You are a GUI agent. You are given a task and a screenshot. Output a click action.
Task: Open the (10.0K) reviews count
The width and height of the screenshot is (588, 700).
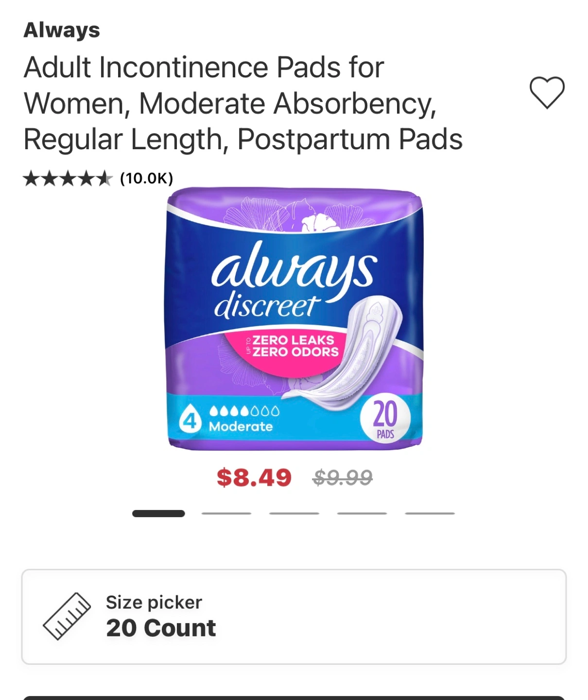[x=146, y=178]
